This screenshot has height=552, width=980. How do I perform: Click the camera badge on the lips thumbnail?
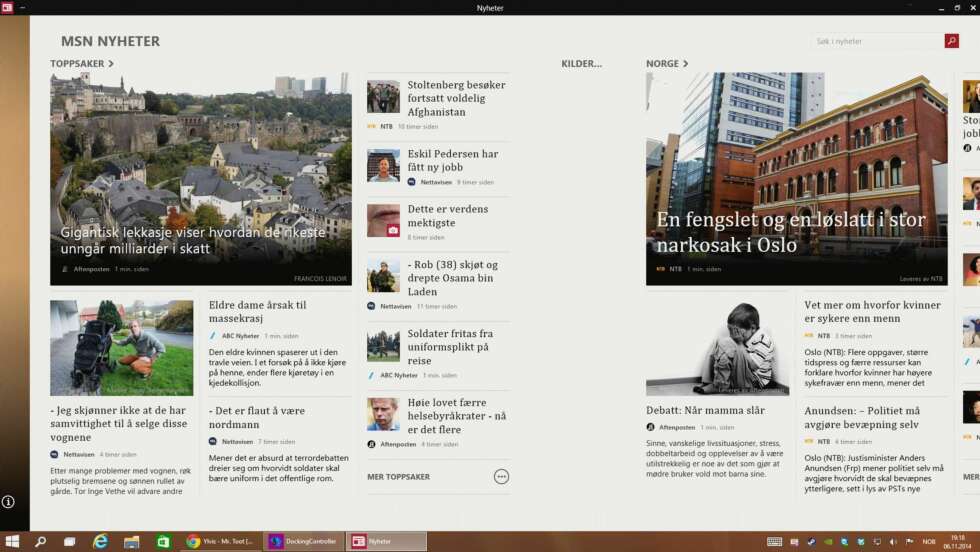392,231
